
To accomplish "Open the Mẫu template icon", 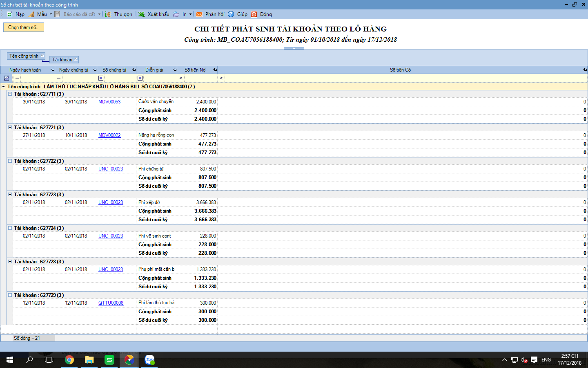I will pyautogui.click(x=31, y=14).
